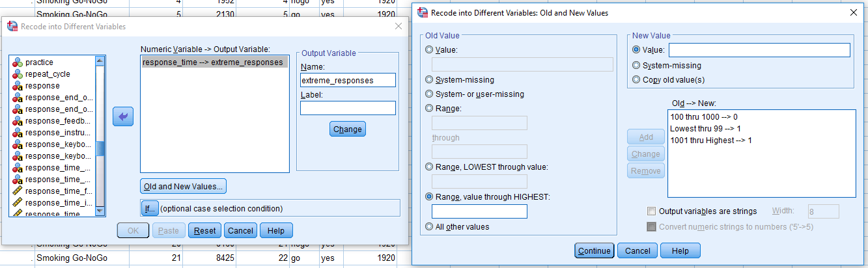Click Continue in Old and New Values

coord(594,251)
